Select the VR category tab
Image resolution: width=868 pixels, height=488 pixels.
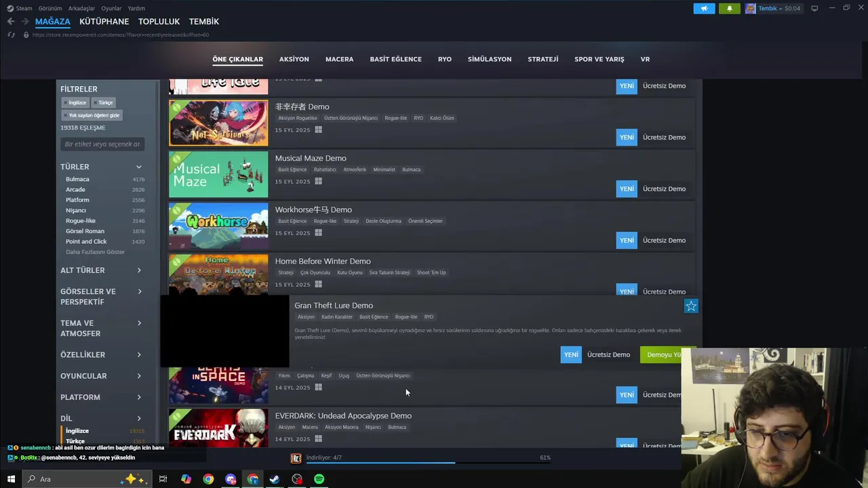[645, 60]
